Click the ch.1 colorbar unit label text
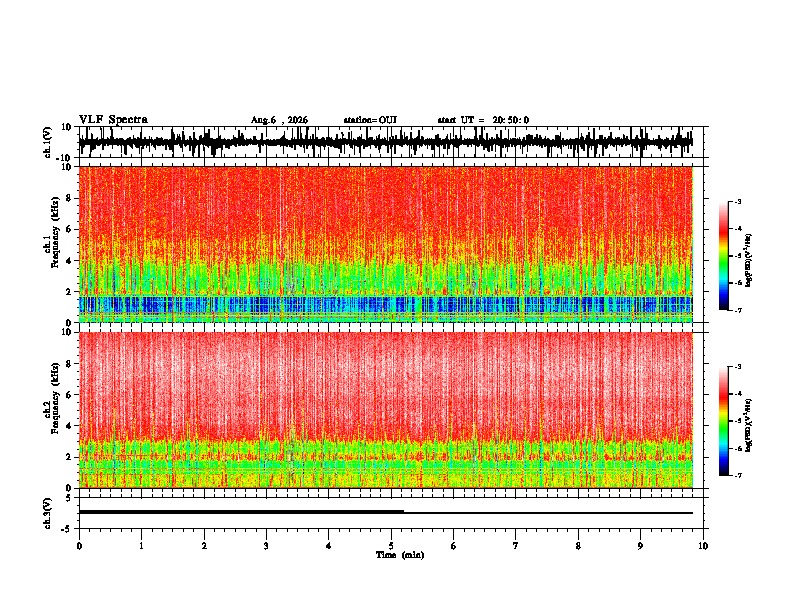Screen dimensions: 792x612 [x=749, y=261]
